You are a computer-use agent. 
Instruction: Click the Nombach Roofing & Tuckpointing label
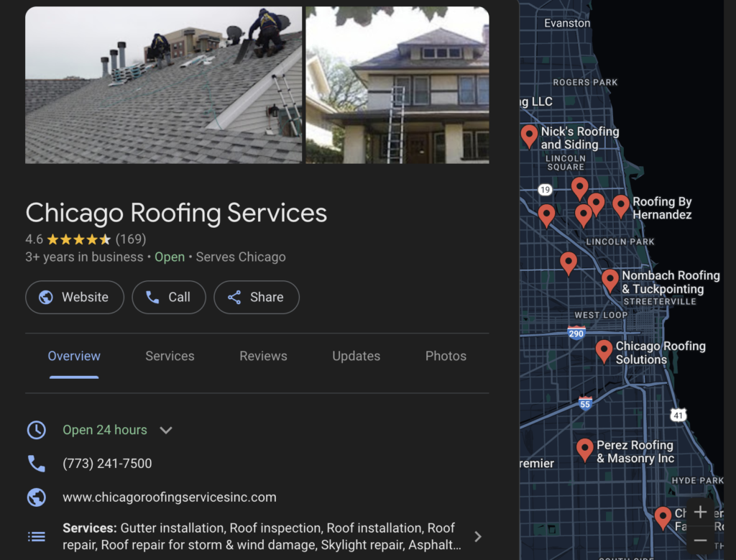click(671, 282)
